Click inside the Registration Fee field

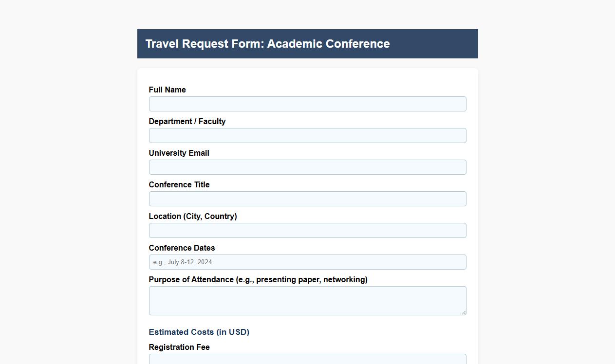point(307,360)
